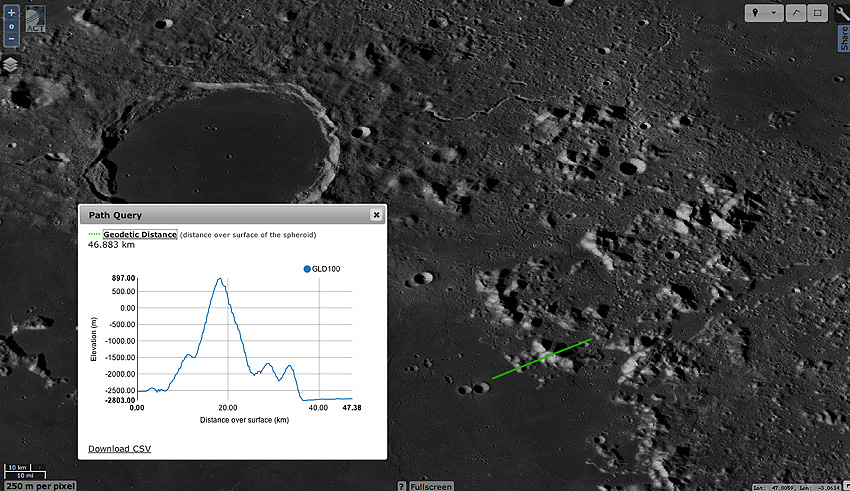Click the 250 m per pixel readout
Image resolution: width=850 pixels, height=491 pixels.
40,486
